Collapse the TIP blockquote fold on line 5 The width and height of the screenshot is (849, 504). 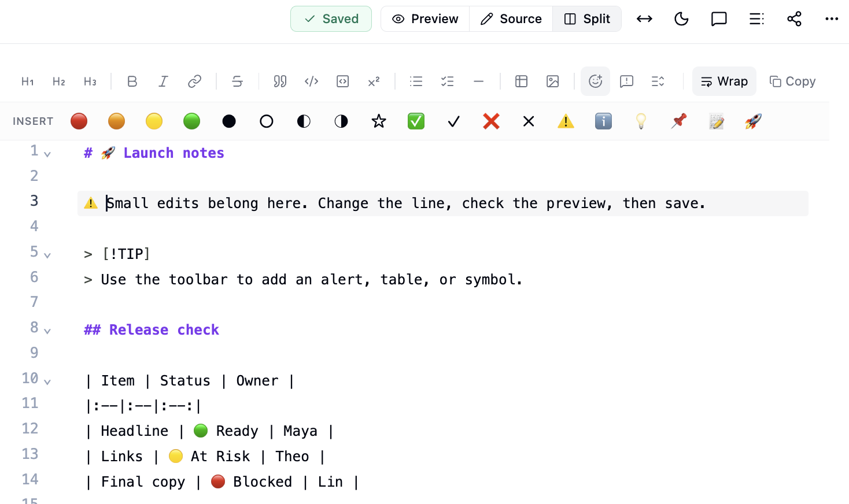[47, 255]
